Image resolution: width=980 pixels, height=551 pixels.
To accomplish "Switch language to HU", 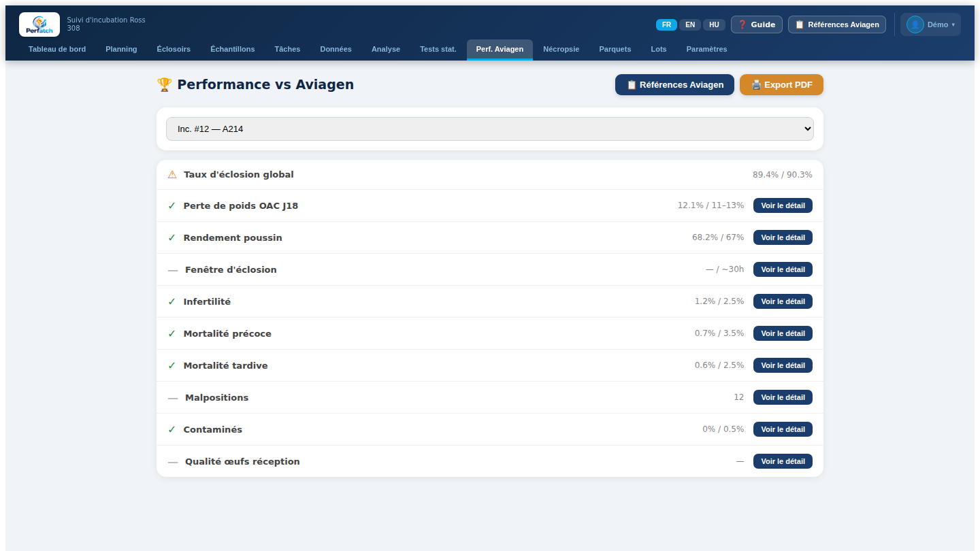I will (x=714, y=24).
